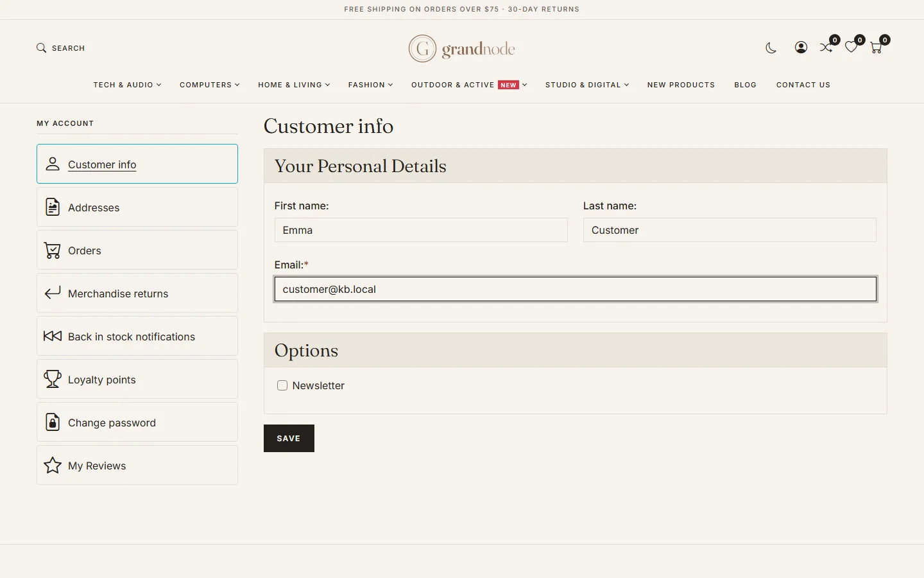This screenshot has width=924, height=578.
Task: Click the free shipping banner text
Action: point(461,9)
